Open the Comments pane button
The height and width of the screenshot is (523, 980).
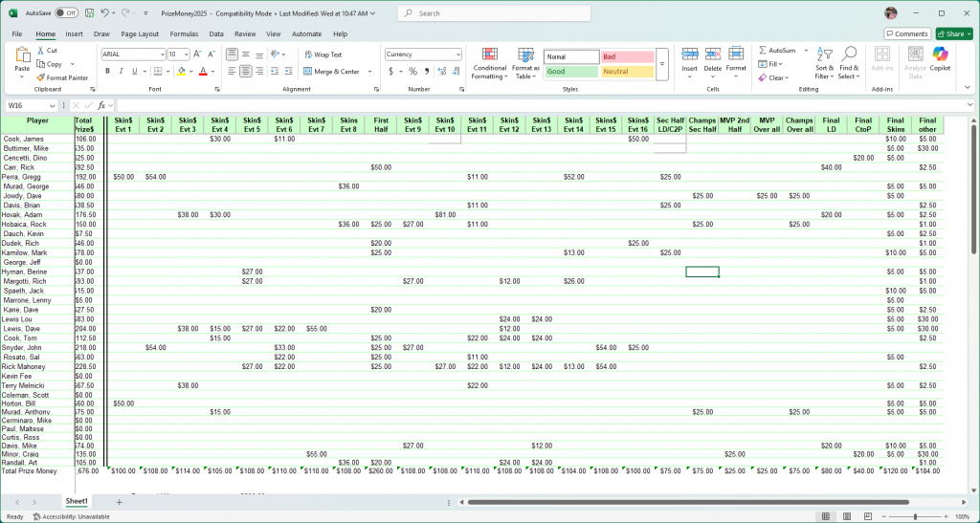(906, 33)
